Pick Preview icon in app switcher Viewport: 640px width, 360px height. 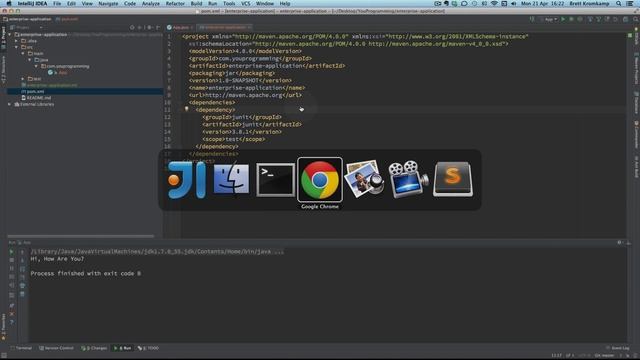coord(364,180)
